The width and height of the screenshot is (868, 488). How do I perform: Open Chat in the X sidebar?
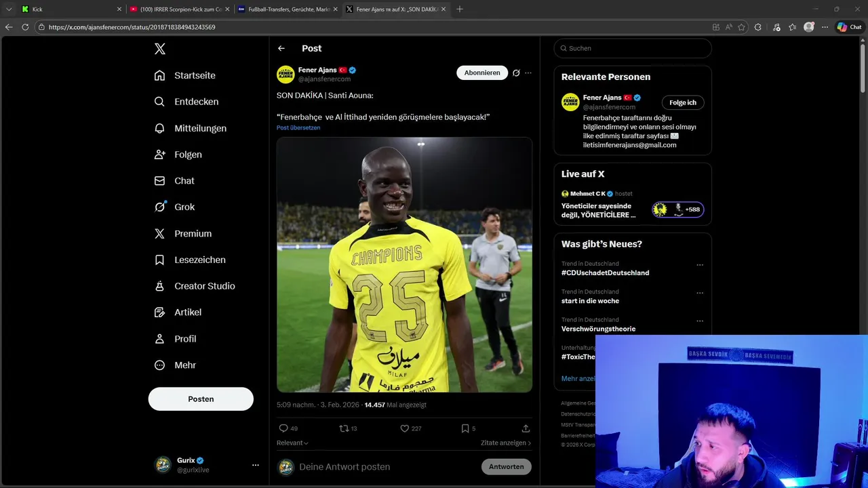(174, 181)
